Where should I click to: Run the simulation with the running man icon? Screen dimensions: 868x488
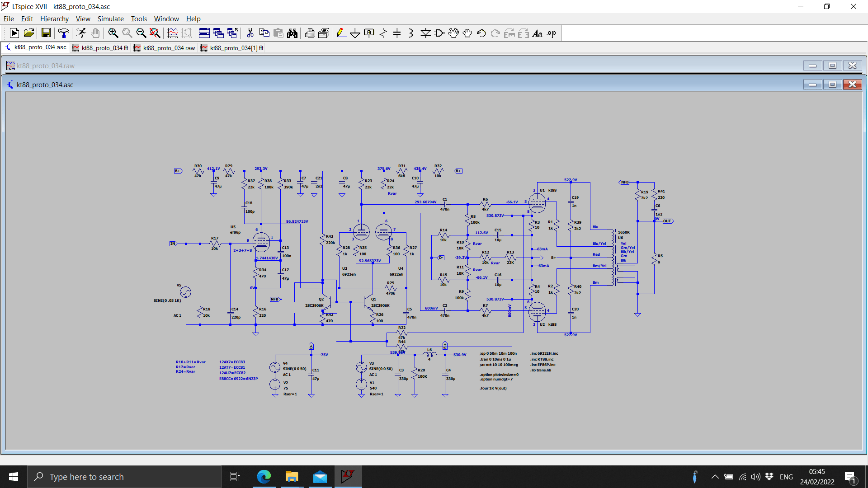point(81,33)
